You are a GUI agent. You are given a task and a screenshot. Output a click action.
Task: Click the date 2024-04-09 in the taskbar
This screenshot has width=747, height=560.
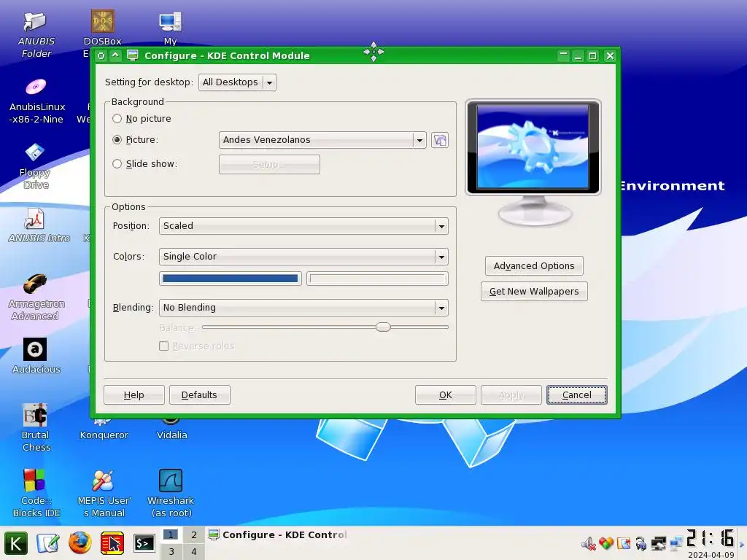click(x=711, y=555)
